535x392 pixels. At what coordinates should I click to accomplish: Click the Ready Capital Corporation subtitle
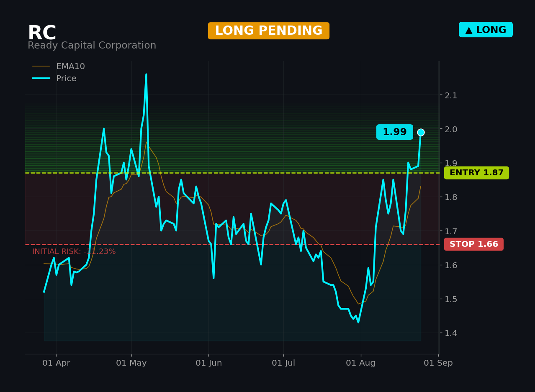(92, 46)
